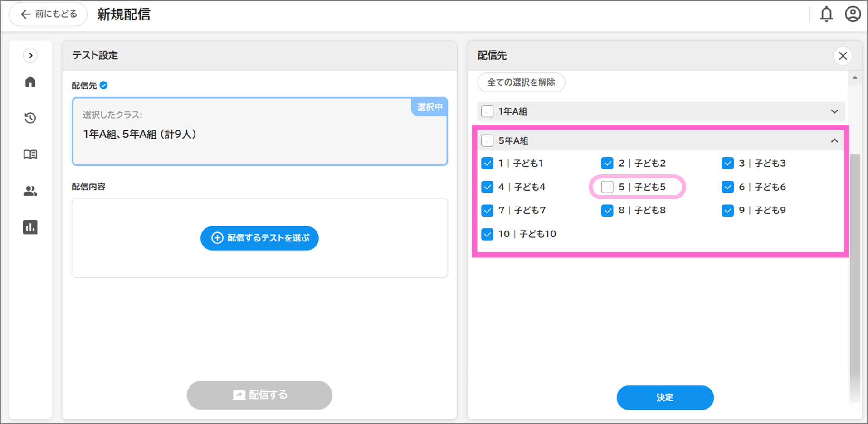Screen dimensions: 868x424
Task: Uncheck the 1 | 子ども1 checkbox
Action: click(487, 163)
